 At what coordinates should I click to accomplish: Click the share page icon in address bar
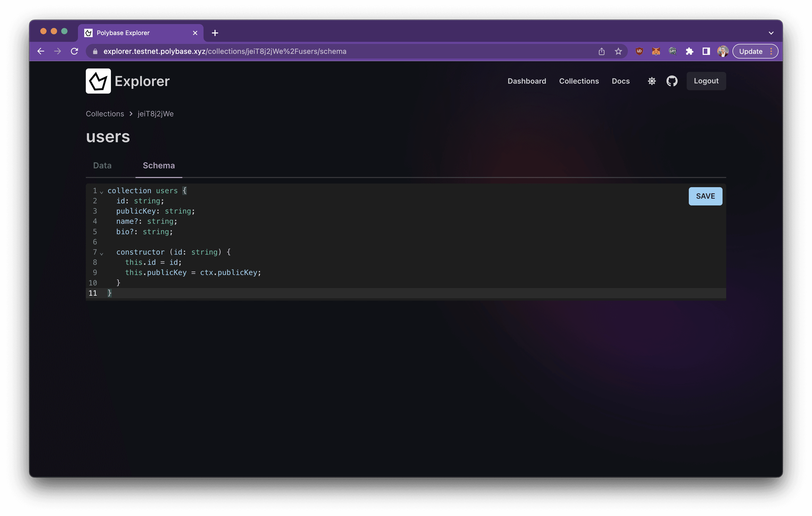[x=601, y=51]
